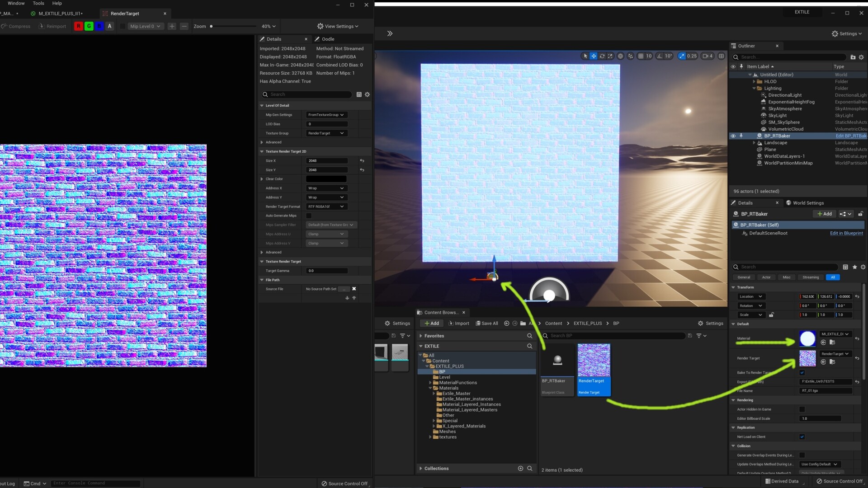Click Edit BP_RTBaker link in Outliner

(x=851, y=136)
